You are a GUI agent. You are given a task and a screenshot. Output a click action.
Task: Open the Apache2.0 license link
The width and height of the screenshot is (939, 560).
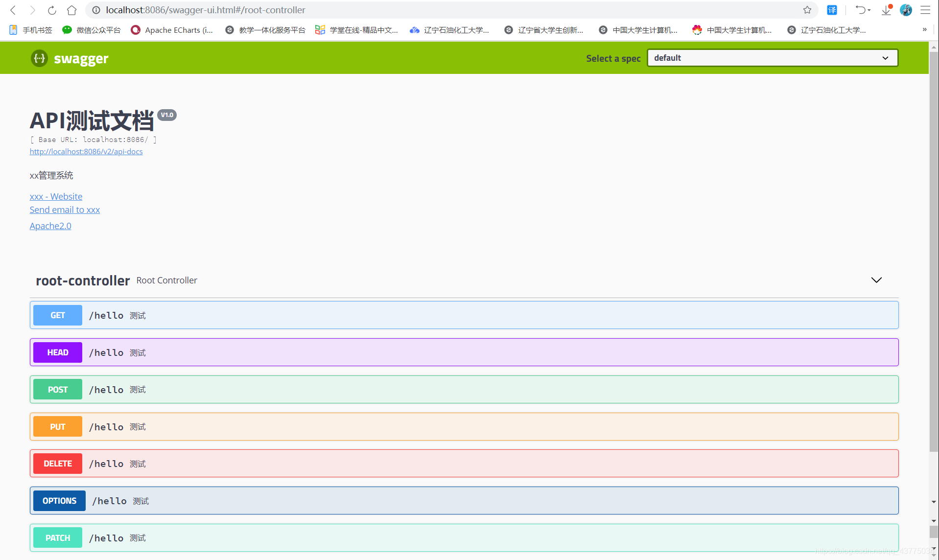point(50,226)
